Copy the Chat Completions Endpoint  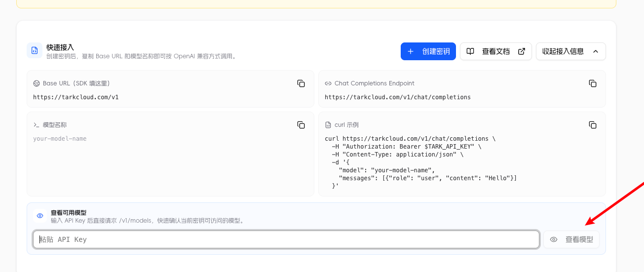(593, 83)
